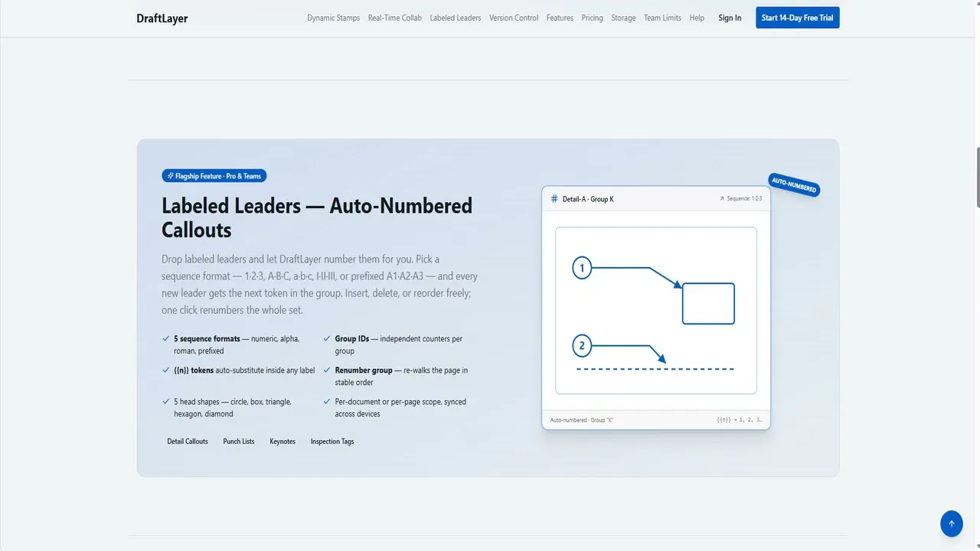980x551 pixels.
Task: Click the "Sequence: 1·2·3" label
Action: tap(745, 199)
